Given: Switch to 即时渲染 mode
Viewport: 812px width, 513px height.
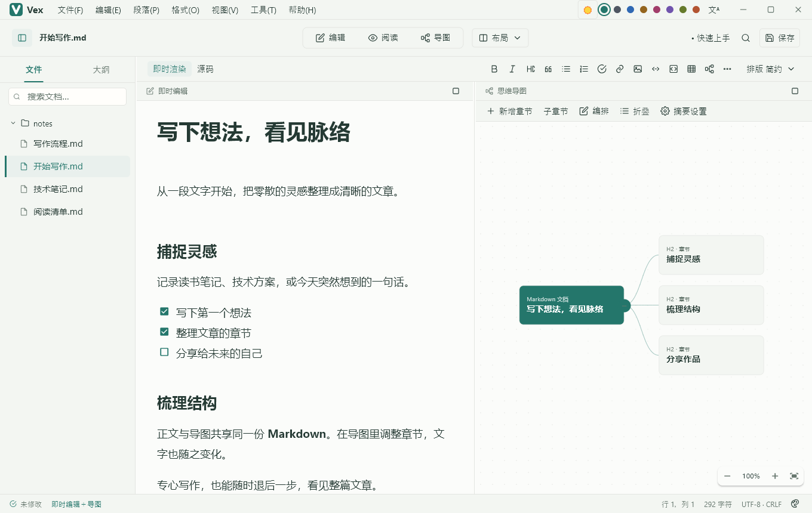Looking at the screenshot, I should 170,69.
